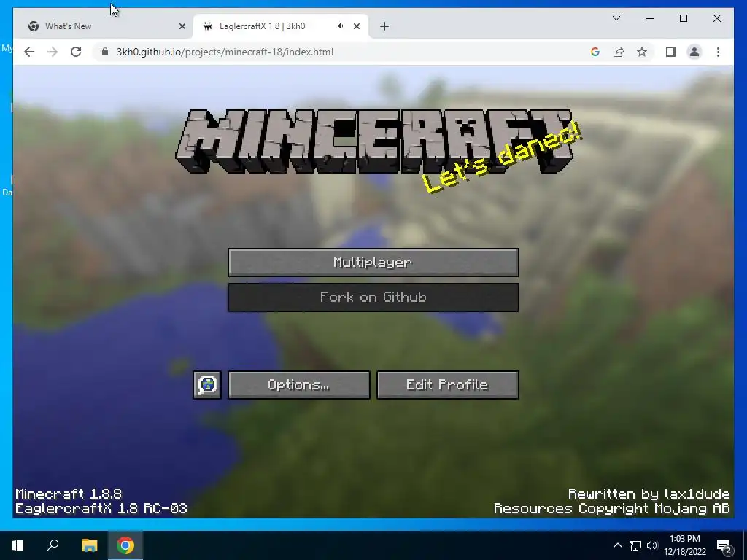
Task: Share this page
Action: pyautogui.click(x=619, y=52)
